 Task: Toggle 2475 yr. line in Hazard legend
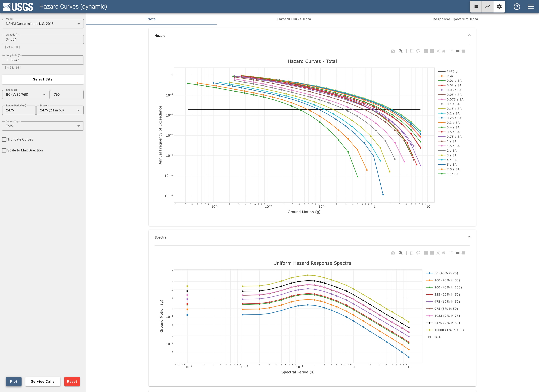point(449,71)
